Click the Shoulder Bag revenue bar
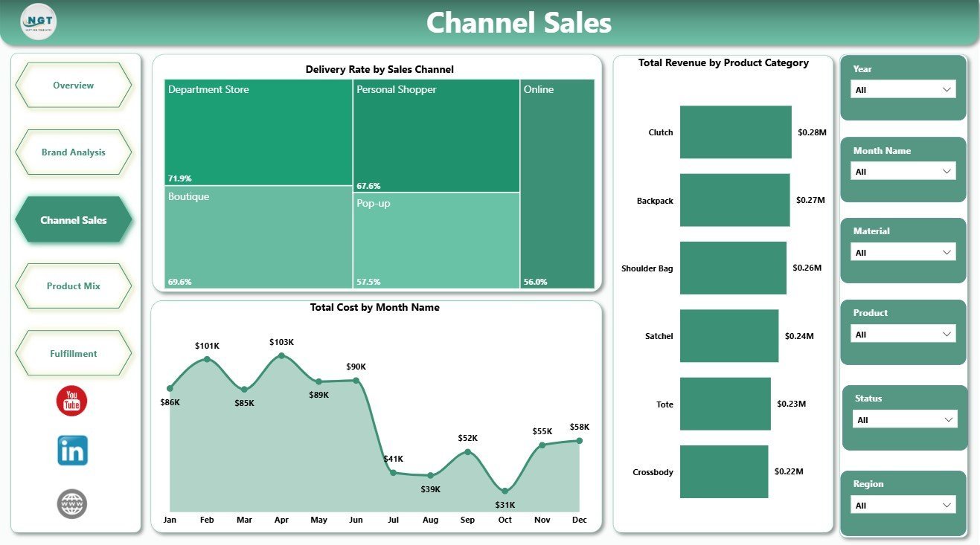This screenshot has width=980, height=545. tap(733, 268)
